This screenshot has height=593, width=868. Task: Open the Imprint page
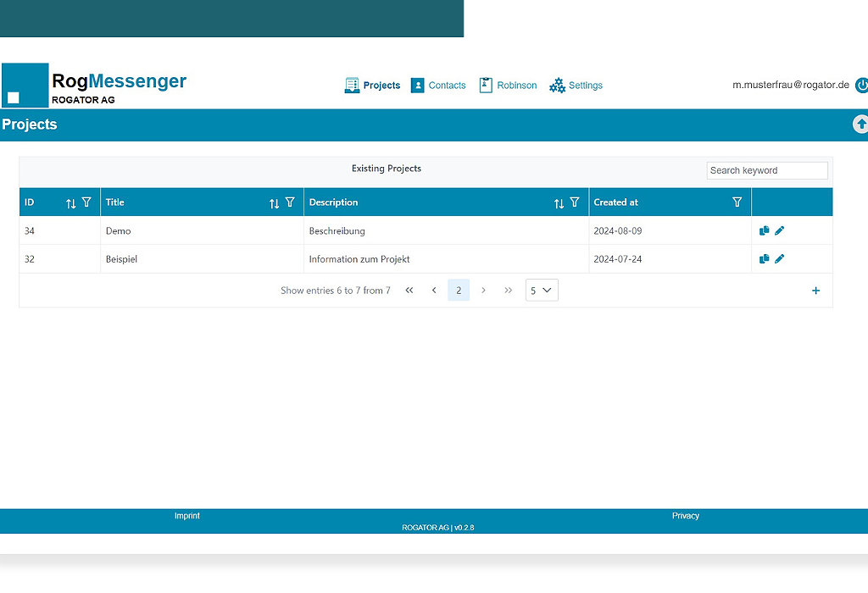click(186, 515)
